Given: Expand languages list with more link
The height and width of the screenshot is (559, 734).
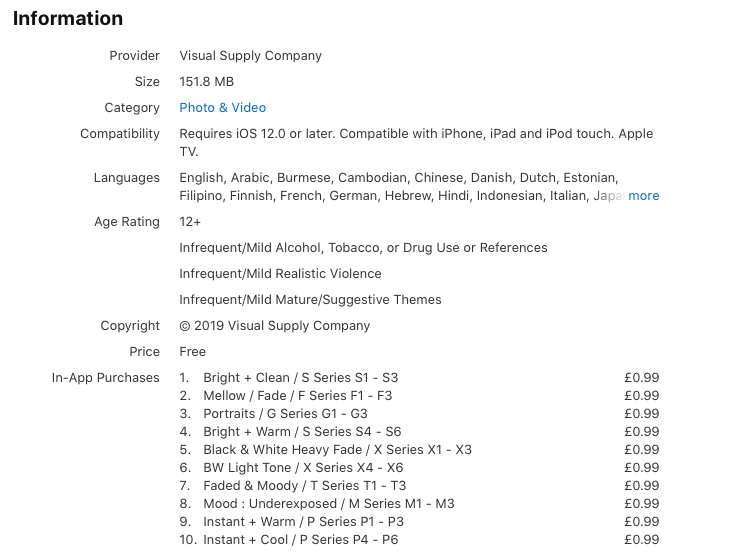Looking at the screenshot, I should point(643,196).
